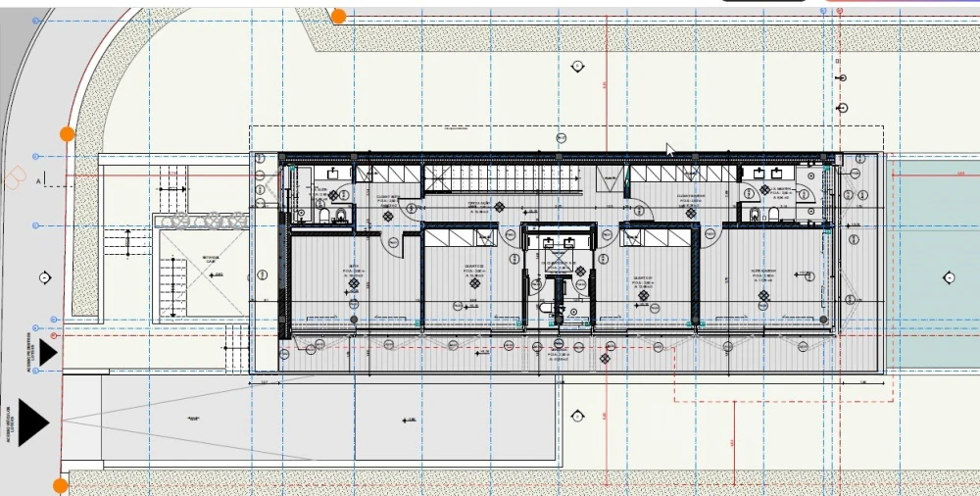980x496 pixels.
Task: Click the level marker in the top yard
Action: pos(576,67)
